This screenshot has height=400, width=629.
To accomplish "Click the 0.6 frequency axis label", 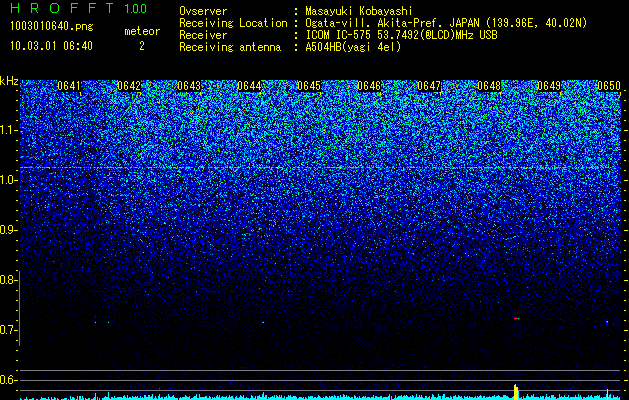I will point(7,380).
